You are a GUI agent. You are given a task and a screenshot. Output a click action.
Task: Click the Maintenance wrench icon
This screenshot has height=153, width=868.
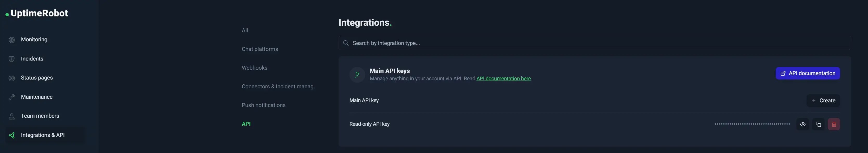click(12, 97)
